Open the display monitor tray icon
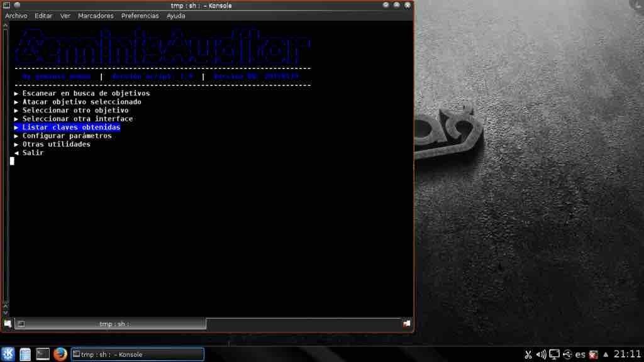 pyautogui.click(x=554, y=354)
